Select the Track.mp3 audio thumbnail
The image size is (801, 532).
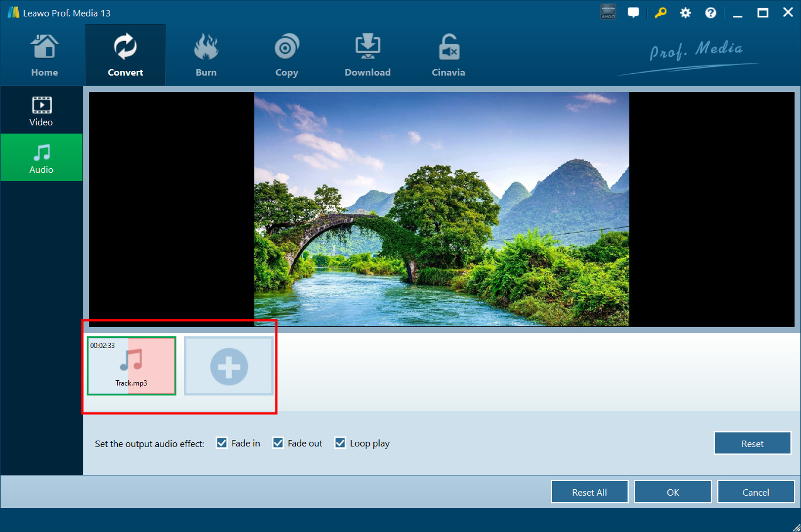[x=131, y=366]
